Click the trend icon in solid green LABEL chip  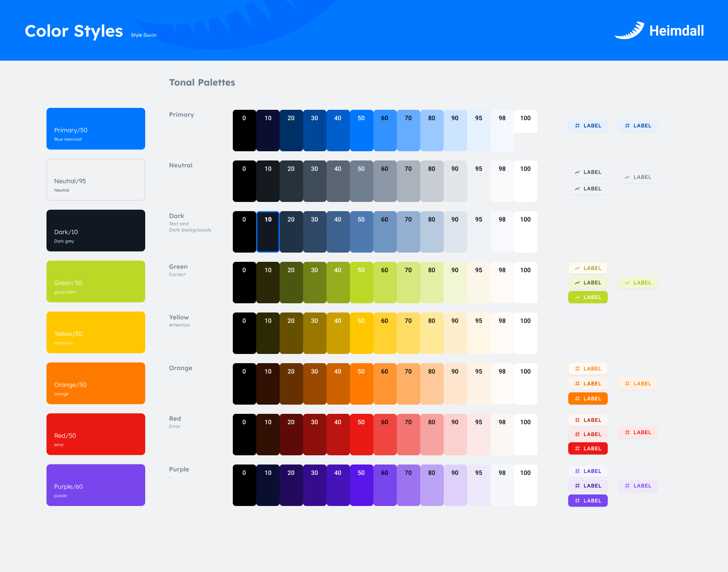[577, 297]
